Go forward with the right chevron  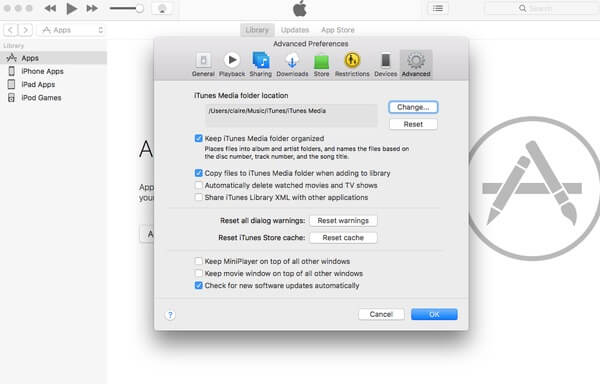[25, 30]
